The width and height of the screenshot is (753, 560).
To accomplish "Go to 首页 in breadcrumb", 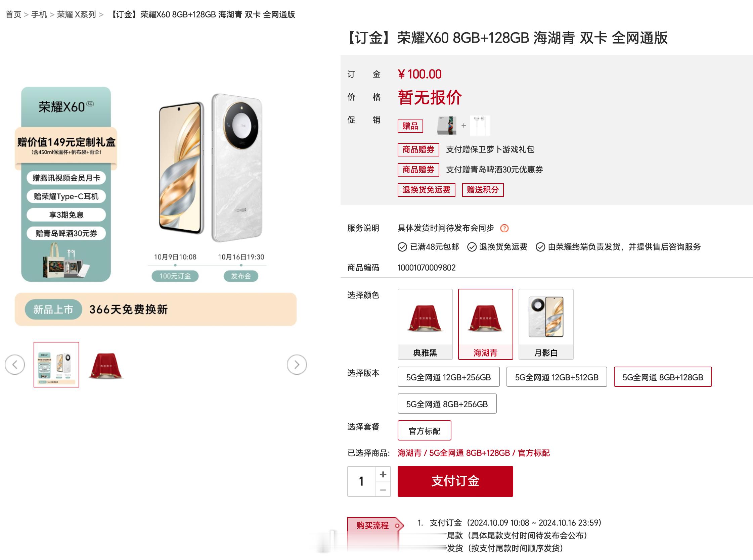I will (x=13, y=14).
